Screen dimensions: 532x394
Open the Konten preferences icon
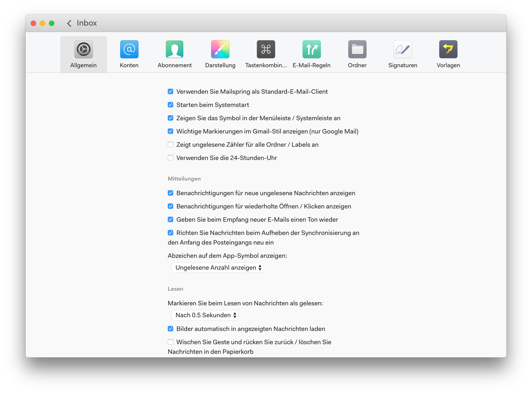[x=129, y=49]
